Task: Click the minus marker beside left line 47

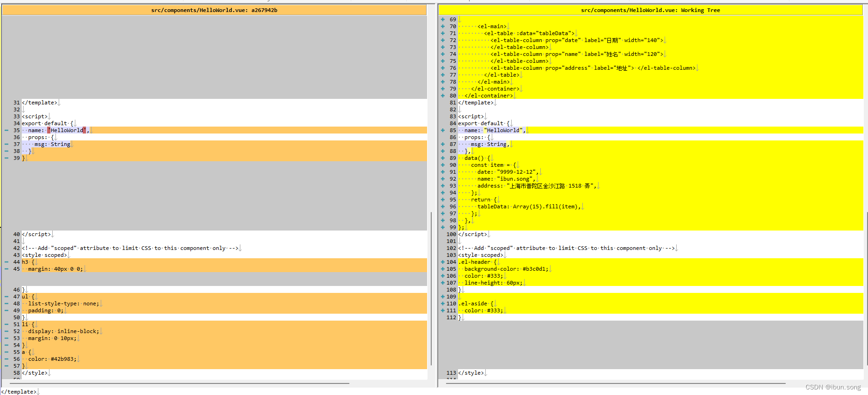Action: (6, 297)
